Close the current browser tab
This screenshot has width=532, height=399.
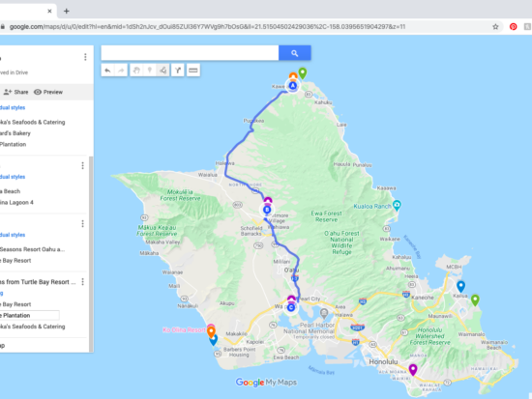pos(49,12)
